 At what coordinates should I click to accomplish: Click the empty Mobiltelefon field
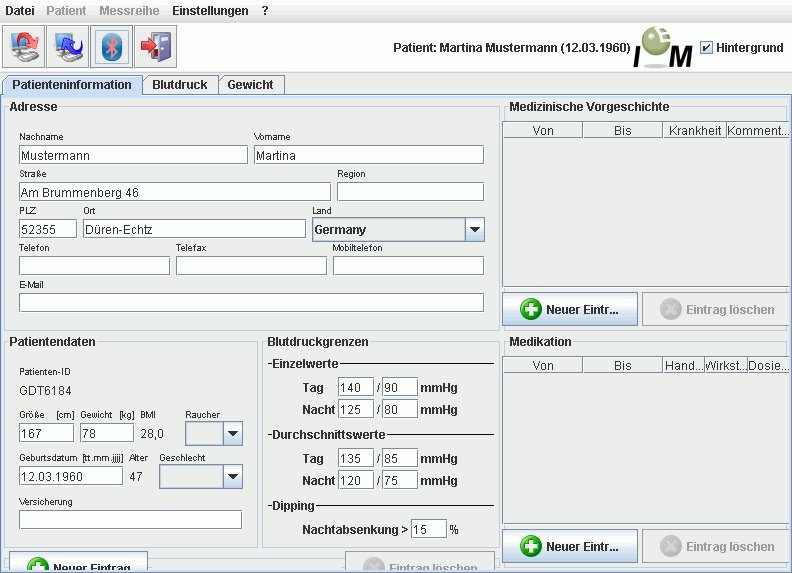click(x=408, y=266)
